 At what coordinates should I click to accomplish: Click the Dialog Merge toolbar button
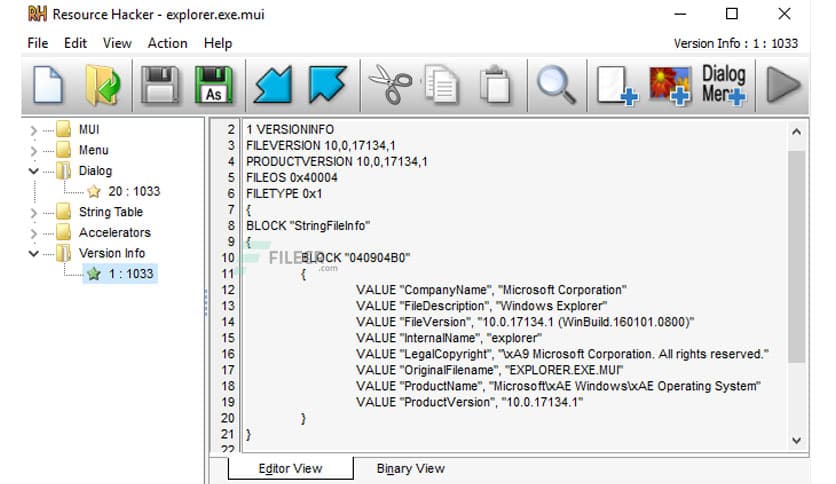[724, 85]
